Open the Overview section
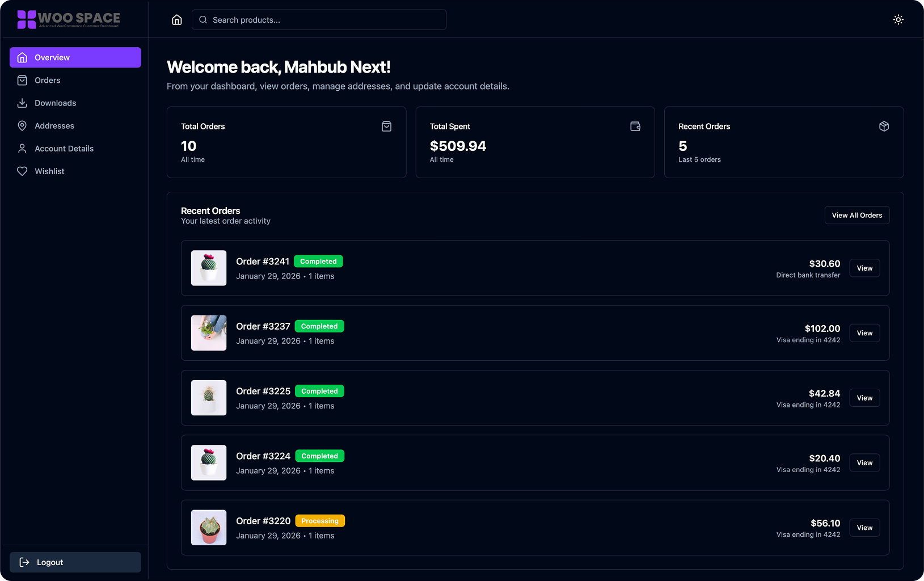This screenshot has width=924, height=581. [x=75, y=57]
